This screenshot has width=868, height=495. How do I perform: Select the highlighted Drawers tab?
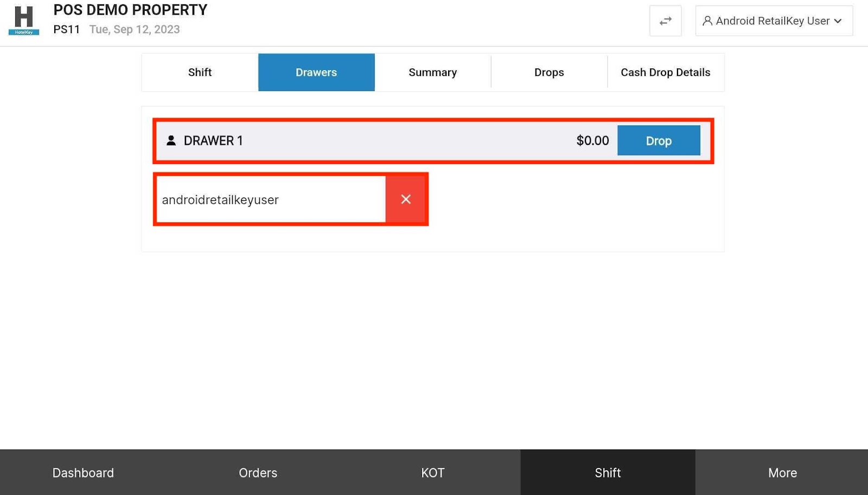(316, 72)
